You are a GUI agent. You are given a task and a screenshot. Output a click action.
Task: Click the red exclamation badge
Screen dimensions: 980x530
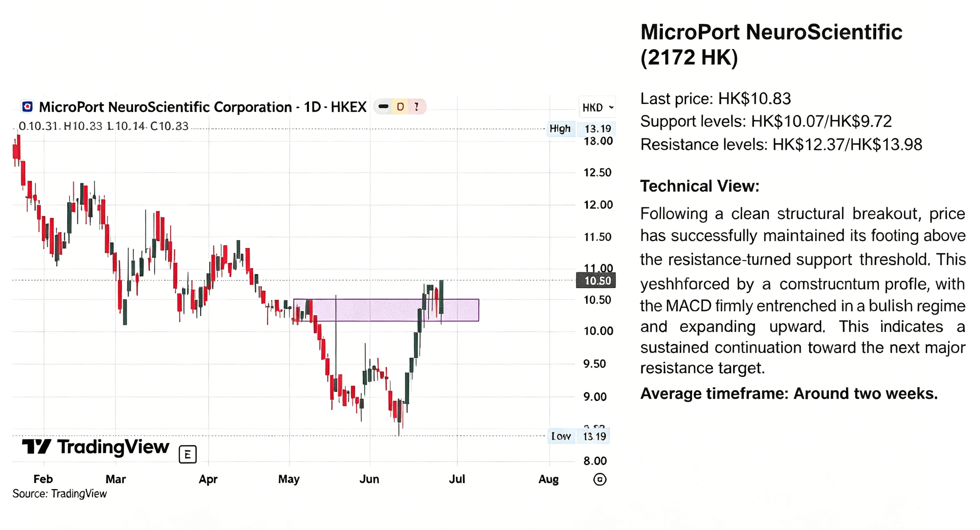tap(417, 107)
